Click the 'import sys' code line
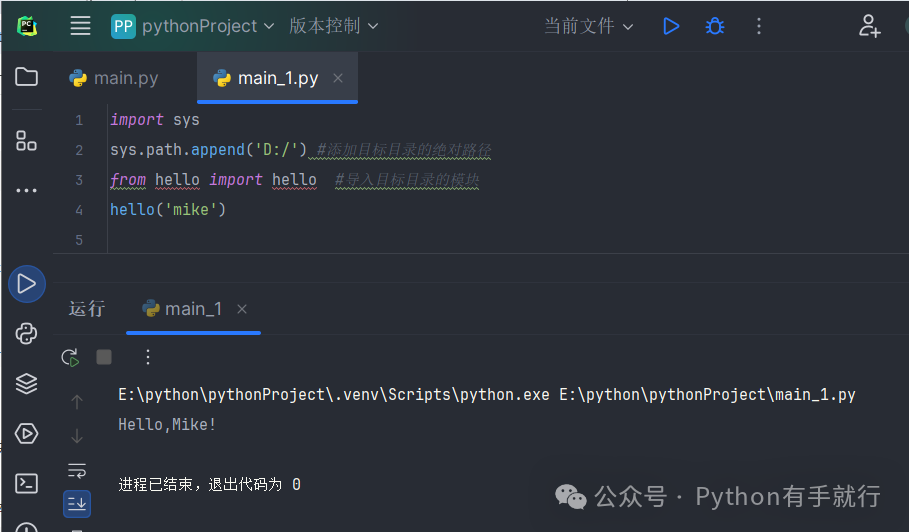The height and width of the screenshot is (532, 909). pos(155,120)
